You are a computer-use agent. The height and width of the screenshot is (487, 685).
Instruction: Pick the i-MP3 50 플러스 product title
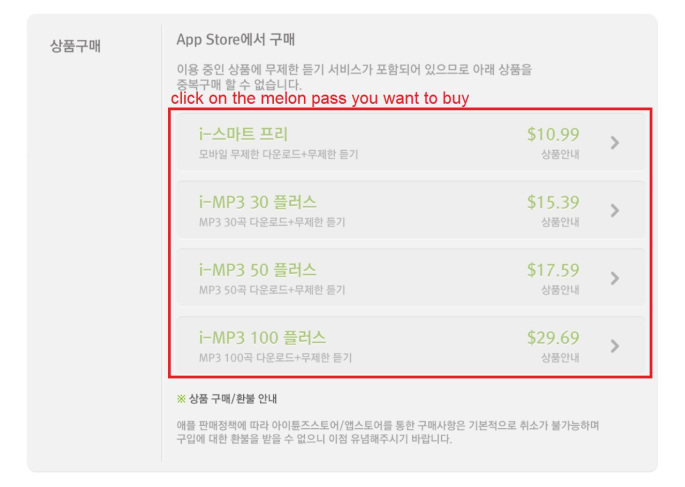pyautogui.click(x=258, y=270)
